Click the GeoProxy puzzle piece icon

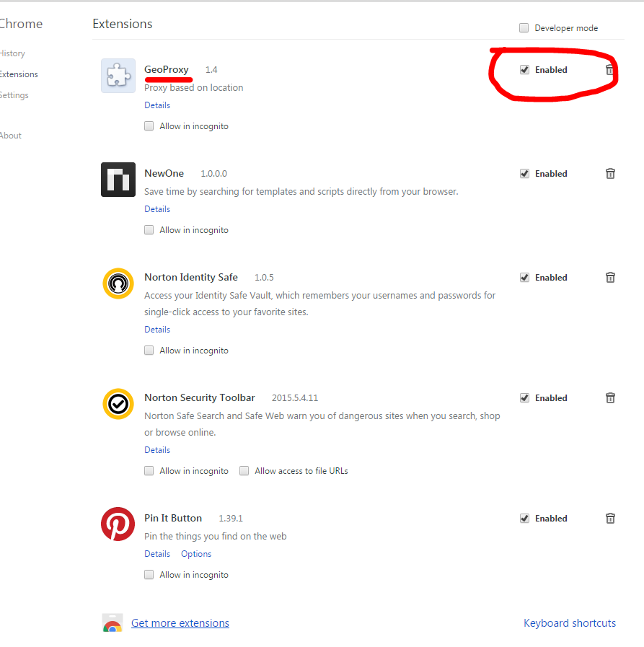point(118,76)
